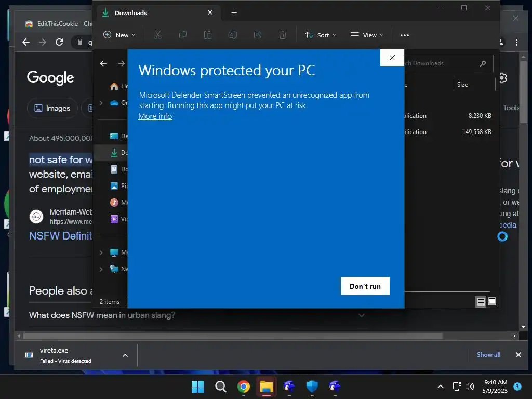Screen dimensions: 532x399
Task: Click the Share icon in Explorer toolbar
Action: tap(258, 35)
